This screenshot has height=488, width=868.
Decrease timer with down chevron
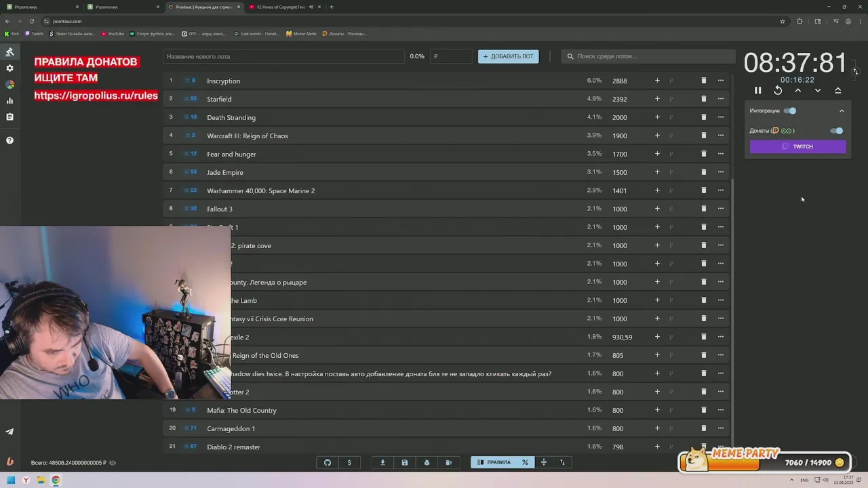(x=818, y=90)
